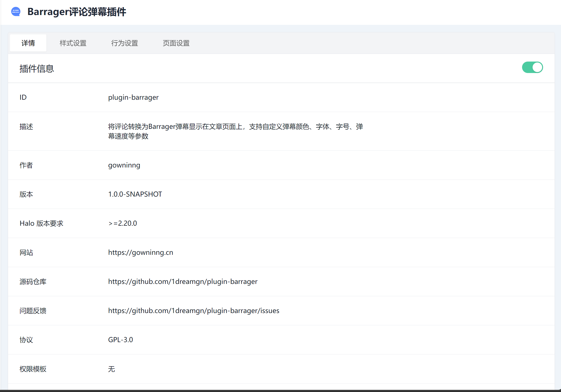Open the https://gowninng.cn website link
561x392 pixels.
140,252
